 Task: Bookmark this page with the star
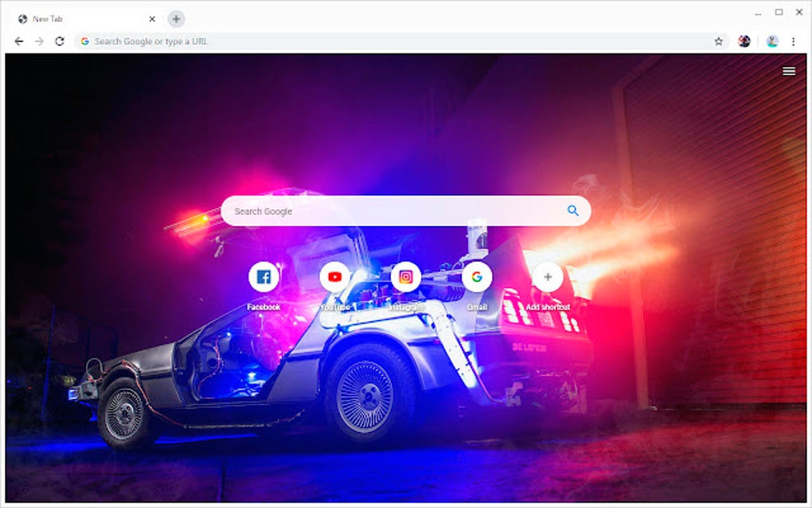tap(718, 41)
